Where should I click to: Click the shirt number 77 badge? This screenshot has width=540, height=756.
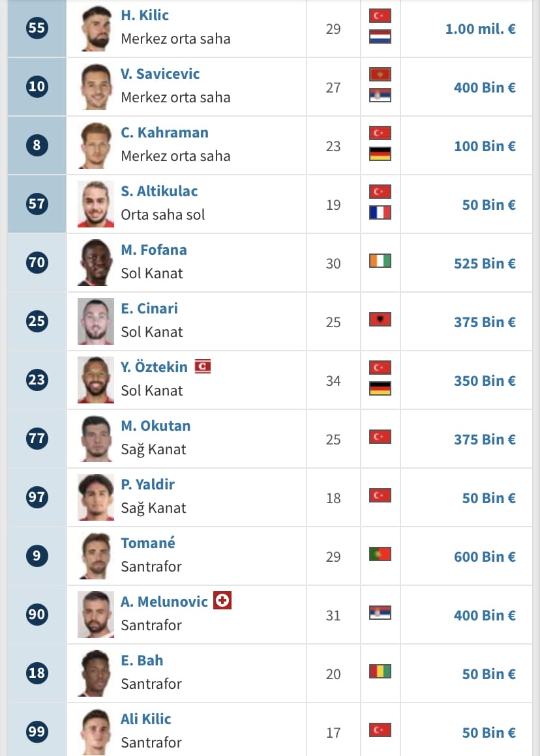click(x=37, y=438)
